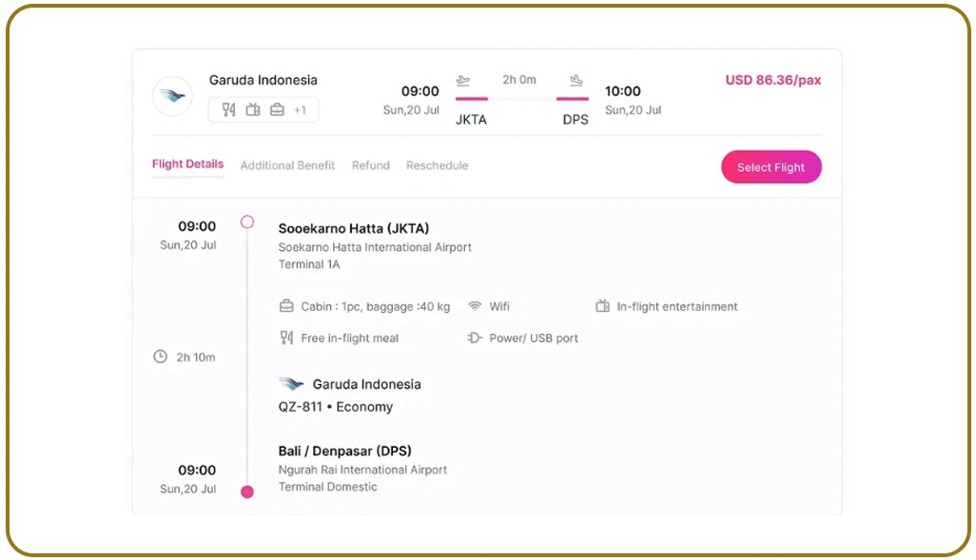Click the Garuda Indonesia name in the header

click(x=264, y=80)
